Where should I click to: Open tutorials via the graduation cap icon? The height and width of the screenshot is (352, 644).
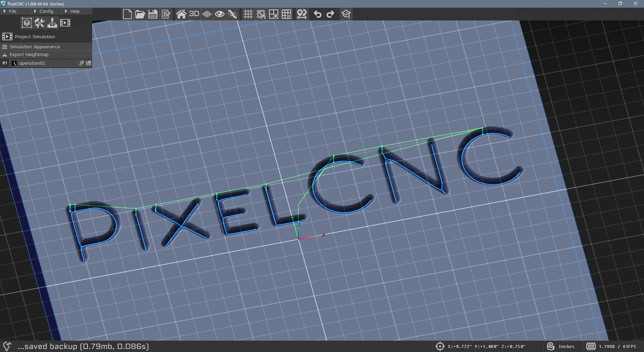346,14
